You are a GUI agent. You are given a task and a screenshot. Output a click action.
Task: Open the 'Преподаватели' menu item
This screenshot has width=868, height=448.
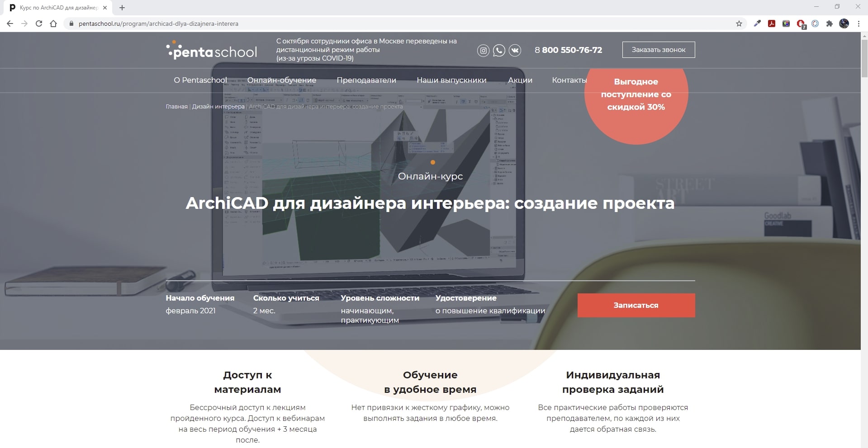pyautogui.click(x=366, y=80)
